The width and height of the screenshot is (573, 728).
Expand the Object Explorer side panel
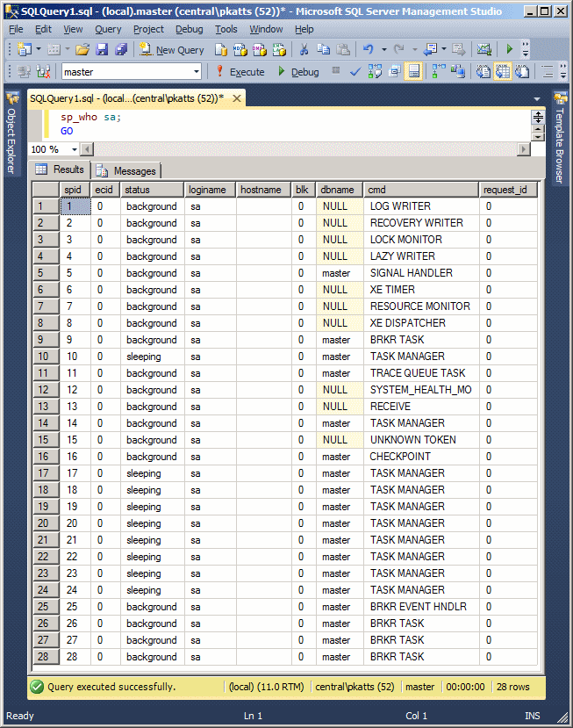[12, 134]
